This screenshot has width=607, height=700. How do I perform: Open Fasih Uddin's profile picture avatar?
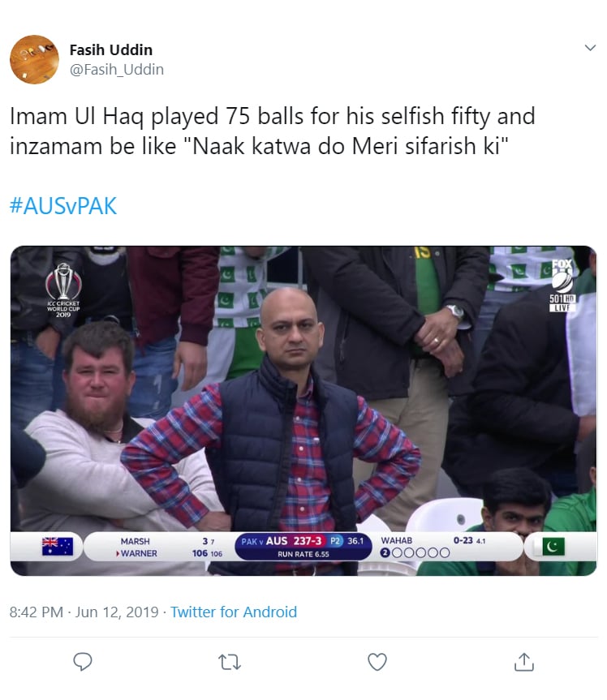click(34, 59)
